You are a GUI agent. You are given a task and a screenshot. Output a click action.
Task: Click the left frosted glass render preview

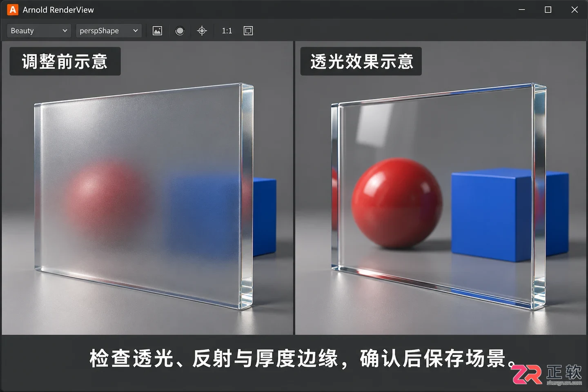coord(147,188)
